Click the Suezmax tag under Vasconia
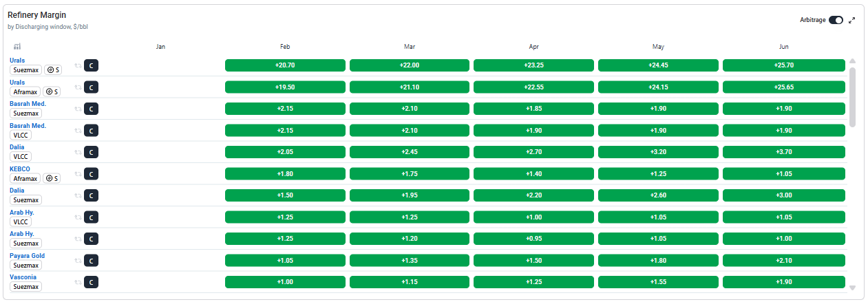This screenshot has width=868, height=302. click(25, 287)
